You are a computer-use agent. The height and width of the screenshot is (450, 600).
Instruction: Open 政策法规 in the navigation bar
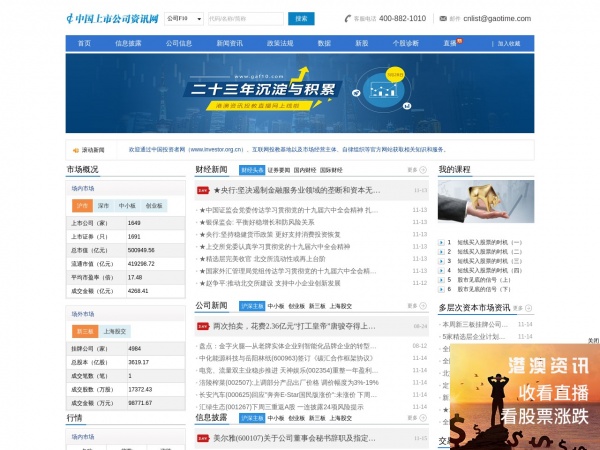(x=280, y=43)
